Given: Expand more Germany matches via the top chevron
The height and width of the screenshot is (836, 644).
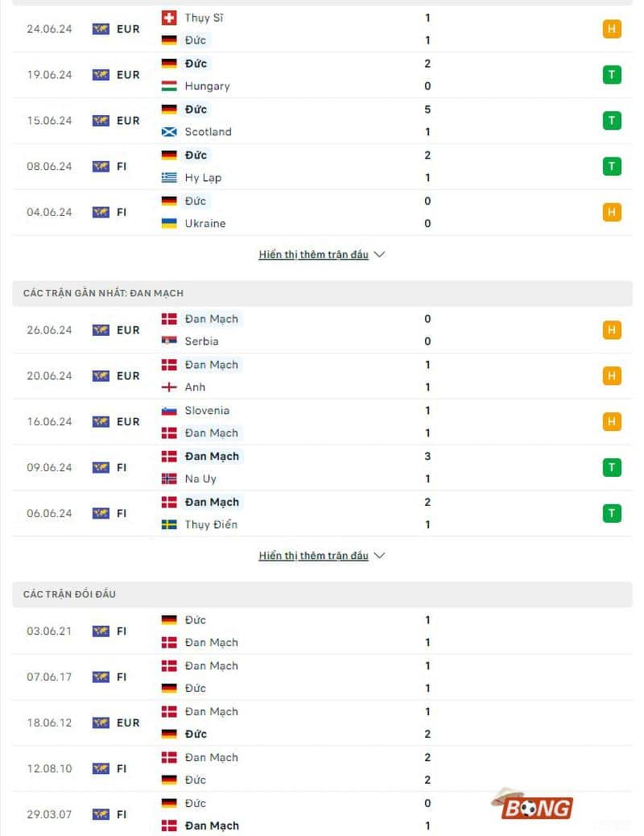Looking at the screenshot, I should tap(380, 255).
